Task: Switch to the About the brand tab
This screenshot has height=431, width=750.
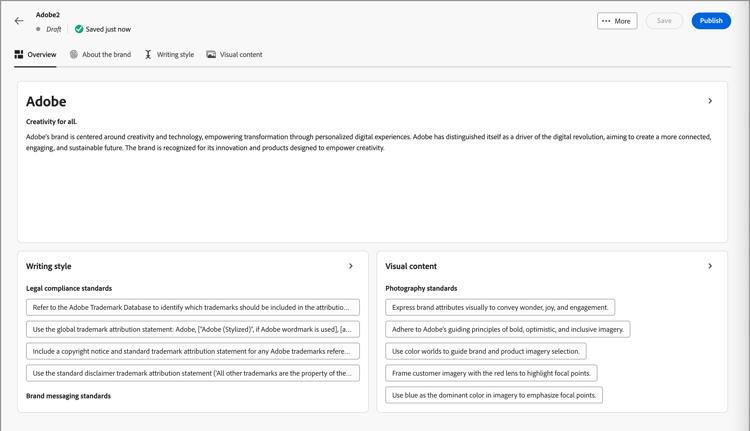Action: pyautogui.click(x=106, y=55)
